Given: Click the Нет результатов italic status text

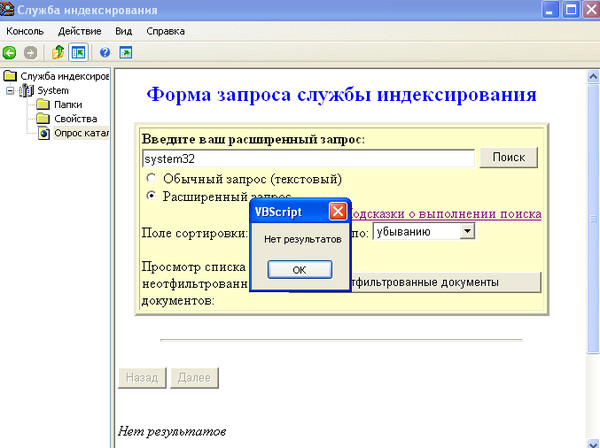Looking at the screenshot, I should point(172,431).
